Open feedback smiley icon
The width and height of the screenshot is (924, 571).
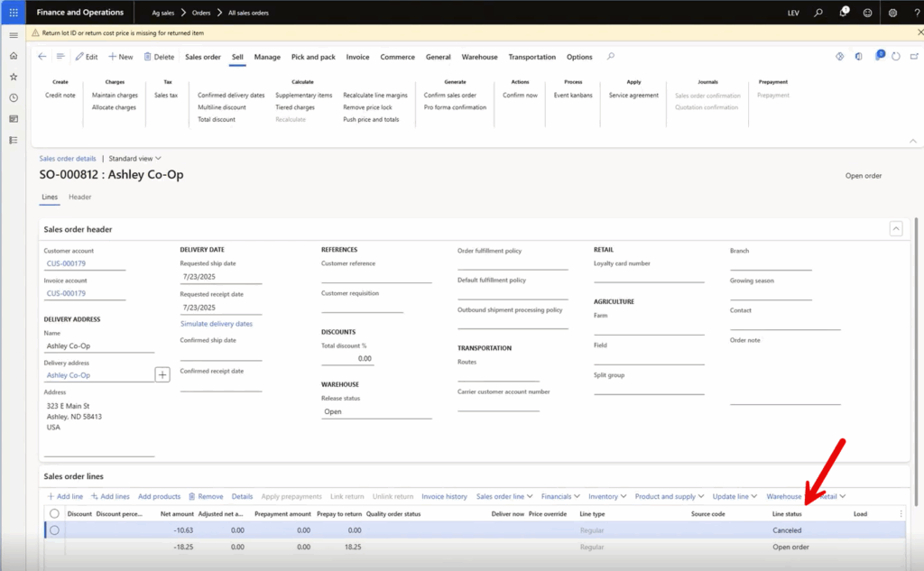(x=867, y=13)
